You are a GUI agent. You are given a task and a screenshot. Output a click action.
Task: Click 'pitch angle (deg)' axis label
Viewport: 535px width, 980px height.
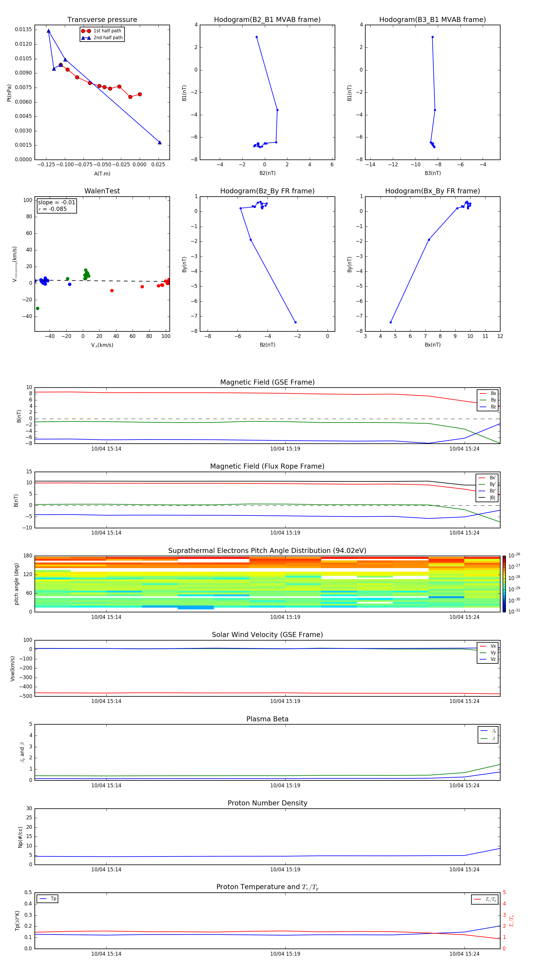[x=16, y=584]
